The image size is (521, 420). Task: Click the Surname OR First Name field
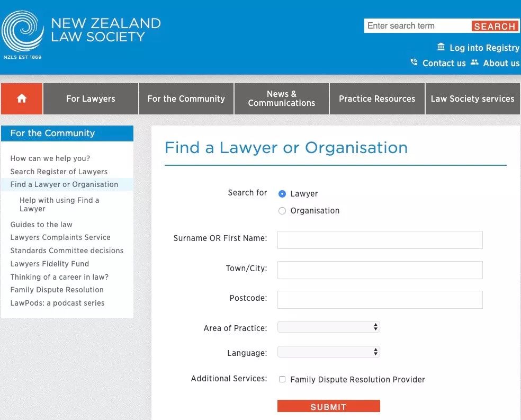[380, 240]
